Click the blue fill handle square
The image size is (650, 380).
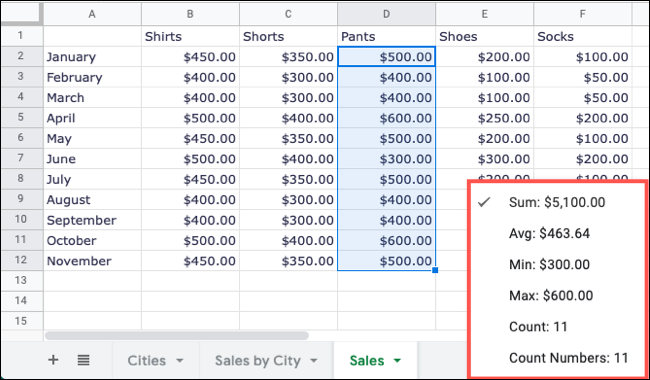[435, 270]
